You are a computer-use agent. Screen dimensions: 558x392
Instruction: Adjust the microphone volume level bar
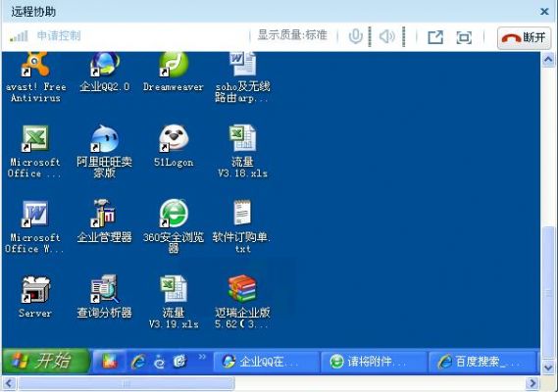click(370, 36)
